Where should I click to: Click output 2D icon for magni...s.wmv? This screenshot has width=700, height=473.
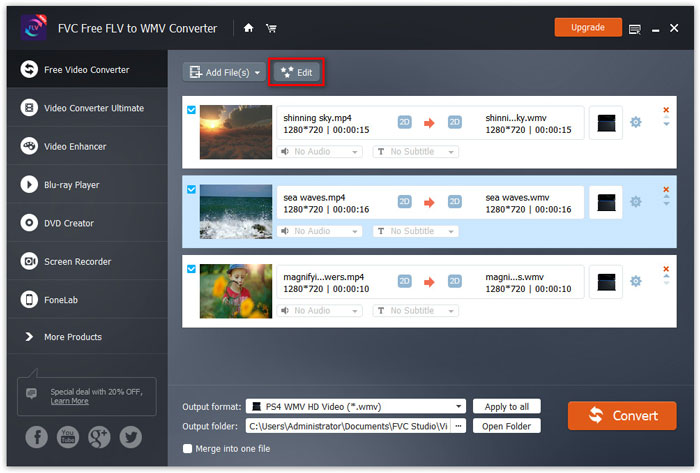coord(454,281)
